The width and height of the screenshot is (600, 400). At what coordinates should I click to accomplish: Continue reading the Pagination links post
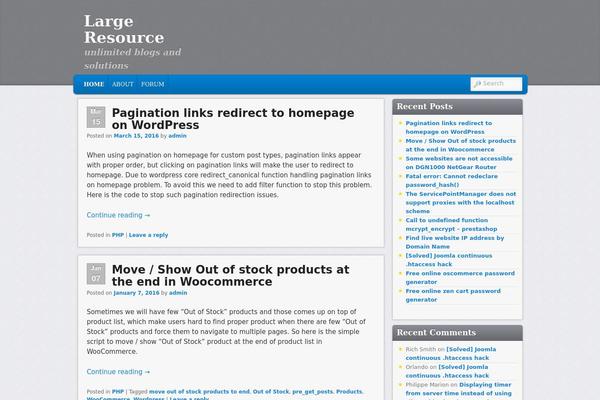(x=118, y=215)
